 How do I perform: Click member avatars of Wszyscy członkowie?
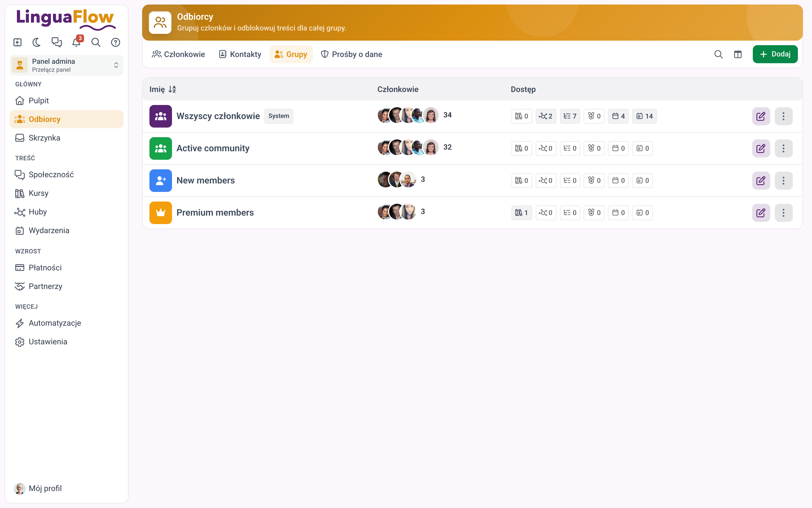(x=408, y=115)
